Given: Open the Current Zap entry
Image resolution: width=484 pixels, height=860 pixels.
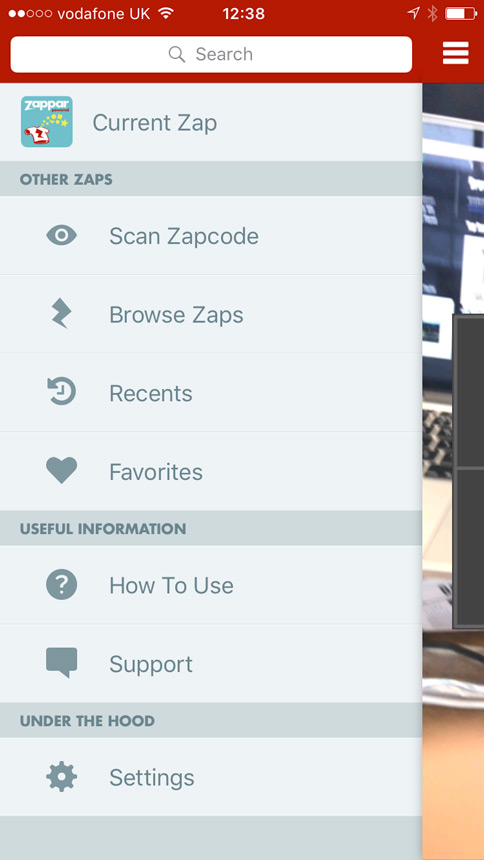Looking at the screenshot, I should coord(211,122).
